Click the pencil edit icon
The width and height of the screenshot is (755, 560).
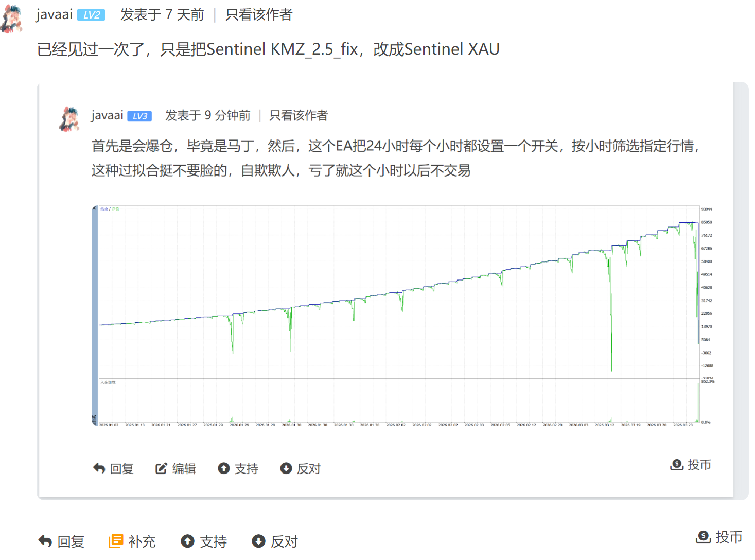click(x=161, y=468)
